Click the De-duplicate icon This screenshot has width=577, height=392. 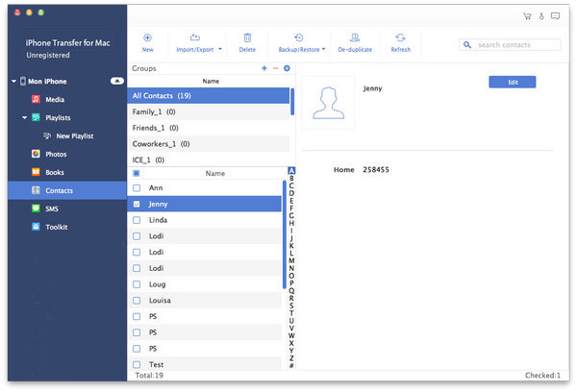(x=355, y=37)
